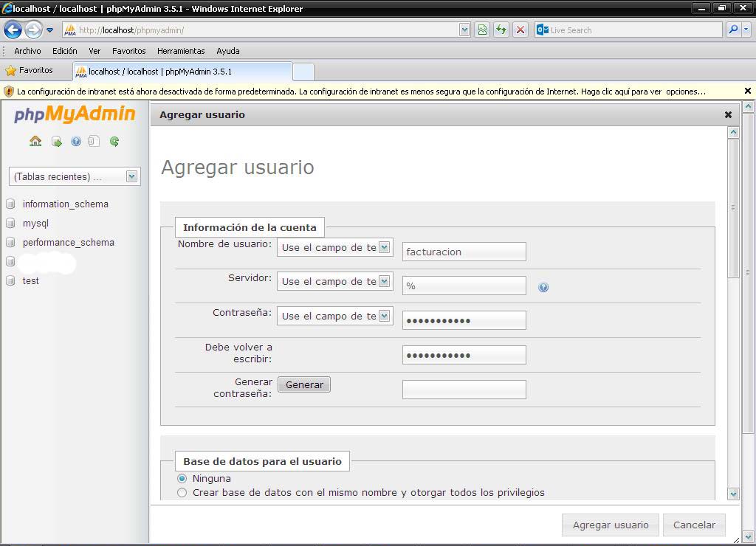756x546 pixels.
Task: Click the blue help icon beside Servidor field
Action: (543, 287)
